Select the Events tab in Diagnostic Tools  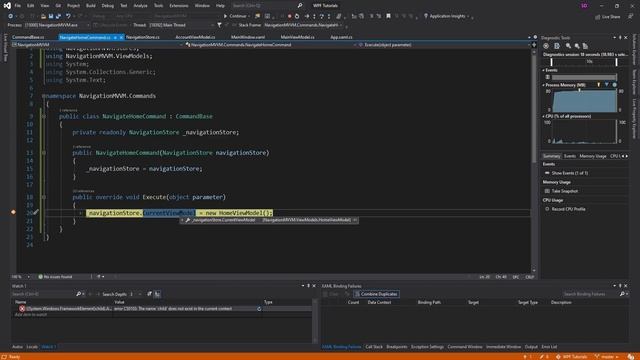coord(570,156)
